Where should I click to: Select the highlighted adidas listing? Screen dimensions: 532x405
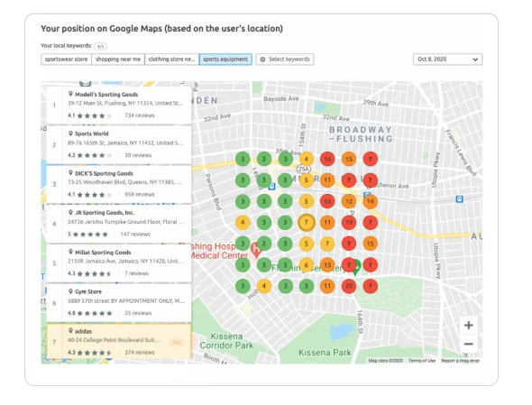tap(119, 342)
